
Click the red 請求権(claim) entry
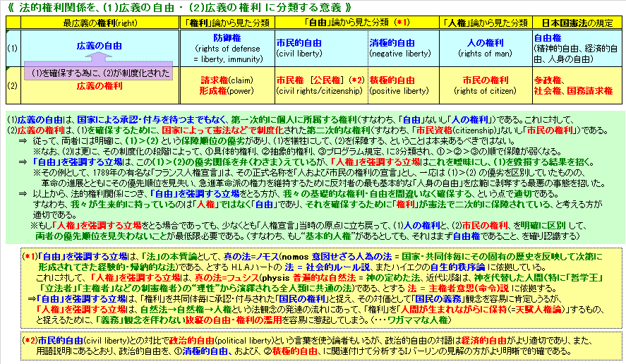click(227, 80)
